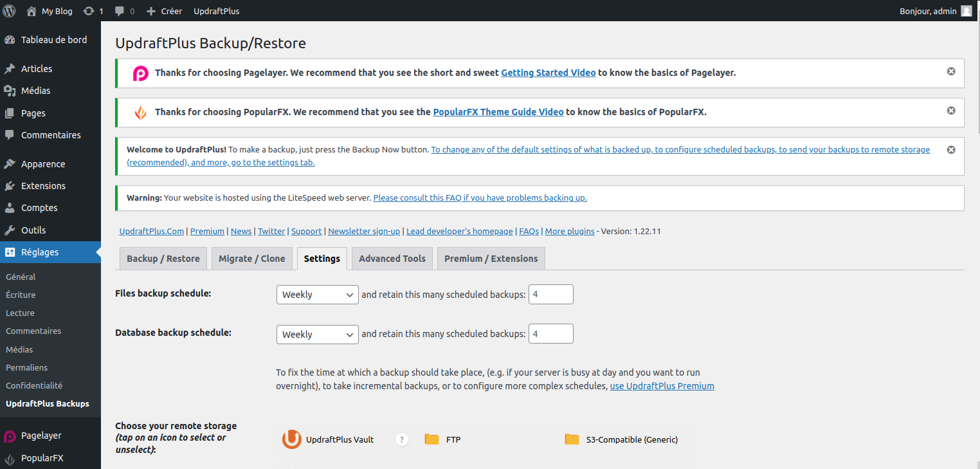This screenshot has height=469, width=980.
Task: Switch to the Migrate / Clone tab
Action: 252,259
